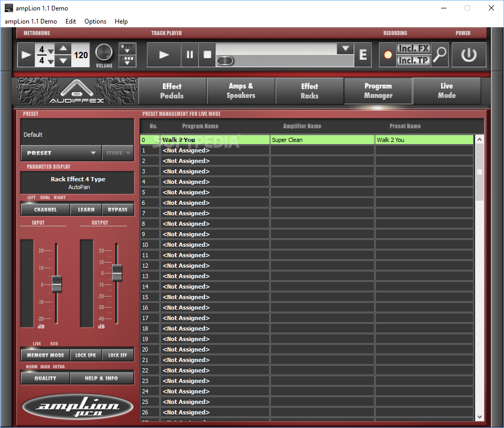Decrease tempo with down arrow

63,60
